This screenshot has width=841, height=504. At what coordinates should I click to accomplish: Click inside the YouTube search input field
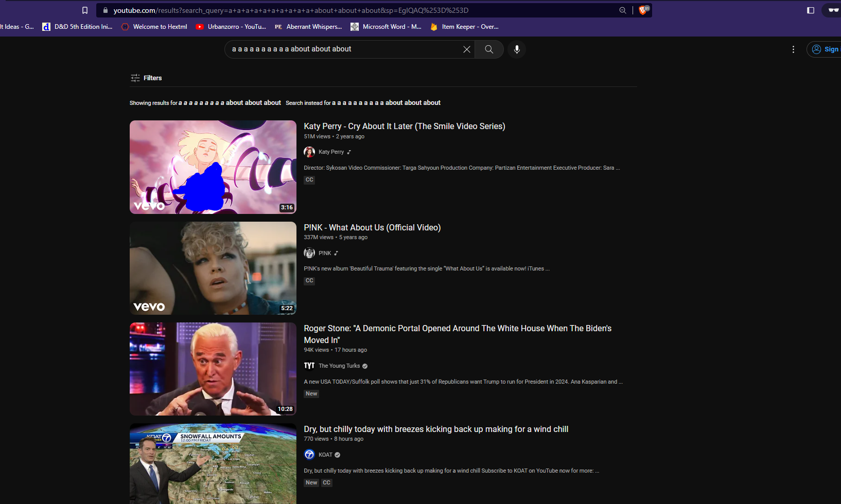point(345,49)
